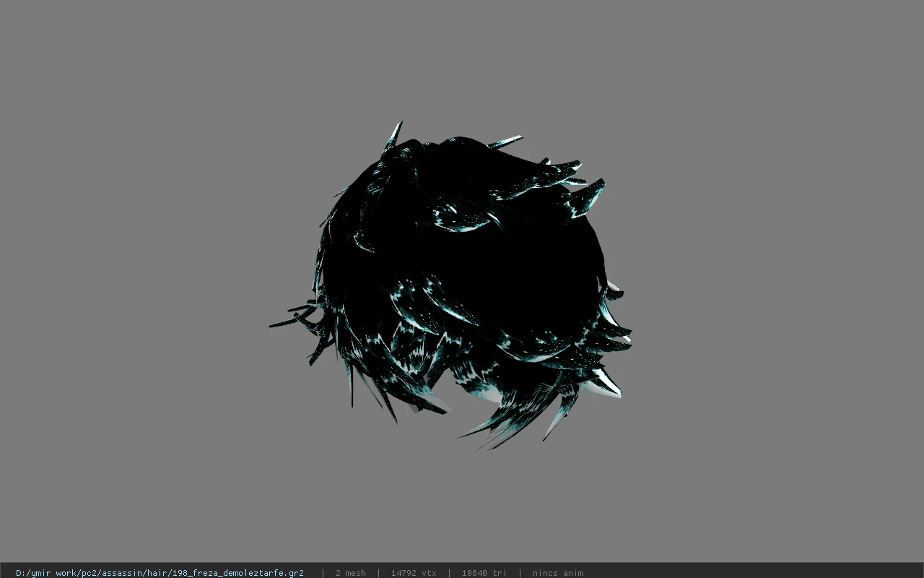924x578 pixels.
Task: Click the file path 198_freza_demoleztarfe.gr2
Action: click(x=160, y=573)
